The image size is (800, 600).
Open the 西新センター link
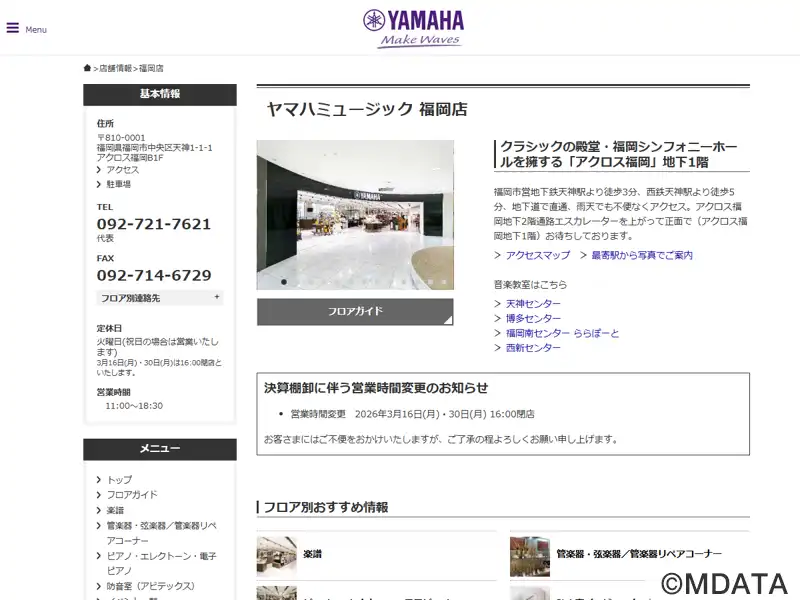[533, 348]
